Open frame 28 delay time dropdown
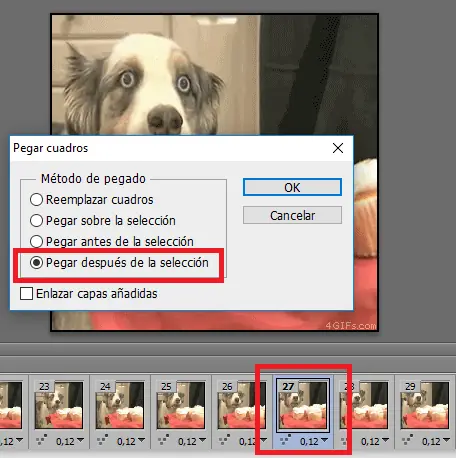Image resolution: width=456 pixels, height=458 pixels. [x=375, y=441]
